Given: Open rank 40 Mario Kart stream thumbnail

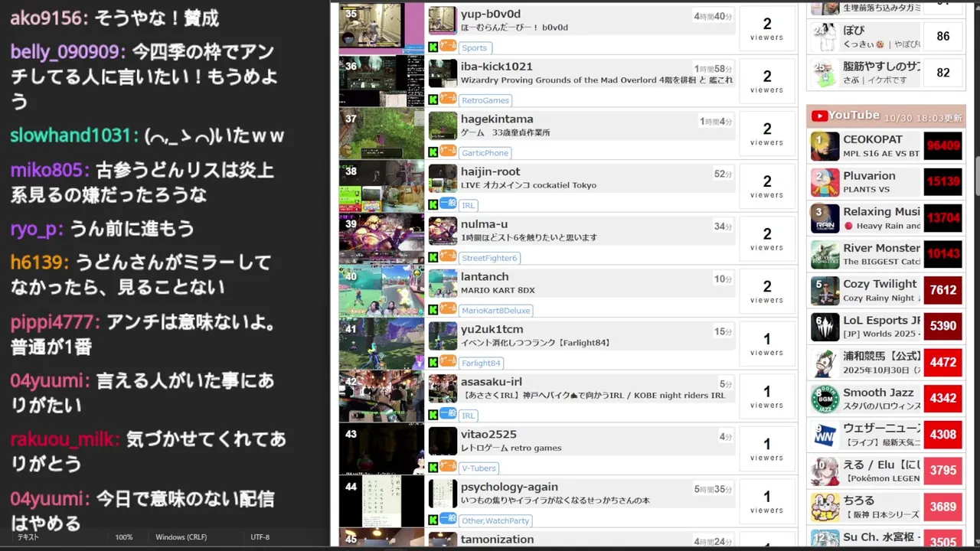Looking at the screenshot, I should [x=381, y=291].
